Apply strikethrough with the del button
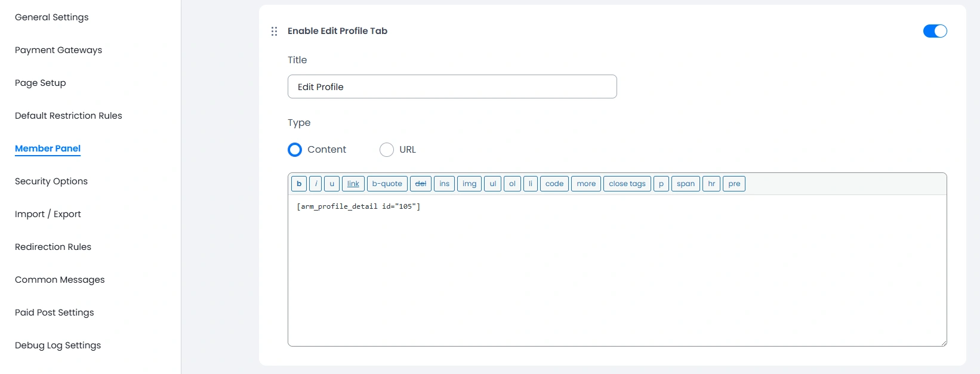 421,184
